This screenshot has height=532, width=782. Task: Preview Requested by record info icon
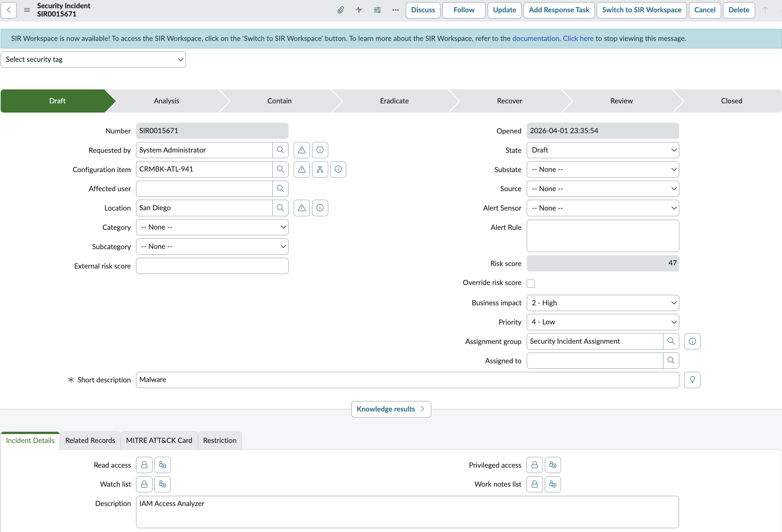click(320, 150)
